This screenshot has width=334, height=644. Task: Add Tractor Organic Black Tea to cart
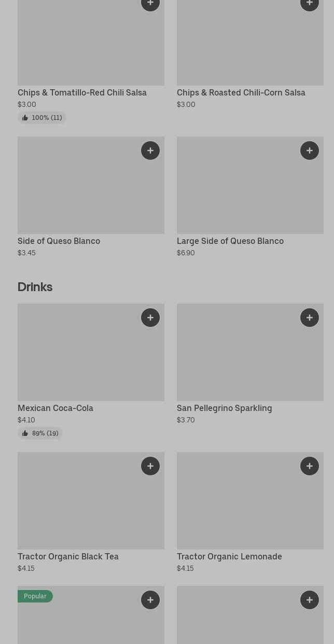pyautogui.click(x=150, y=466)
